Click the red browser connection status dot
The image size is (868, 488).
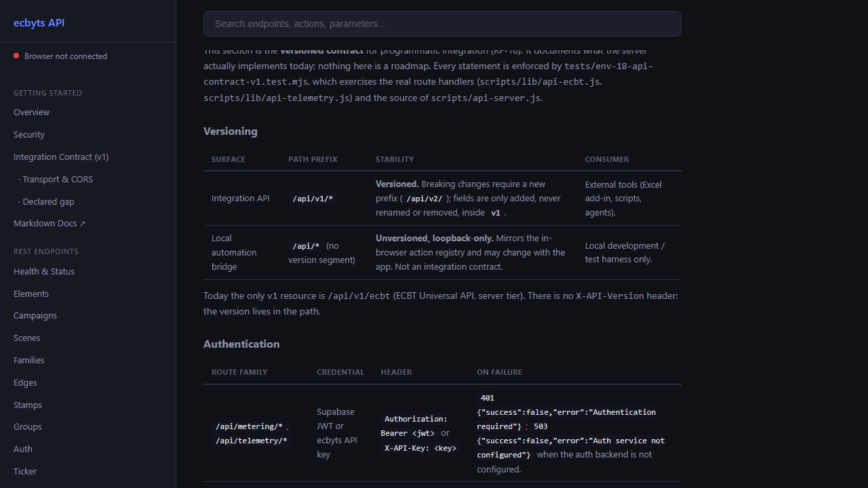click(16, 56)
